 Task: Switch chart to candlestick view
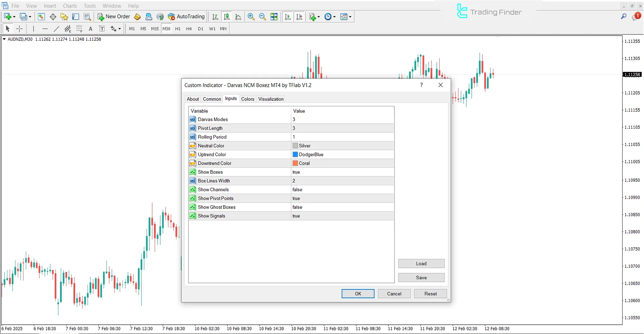click(x=227, y=16)
